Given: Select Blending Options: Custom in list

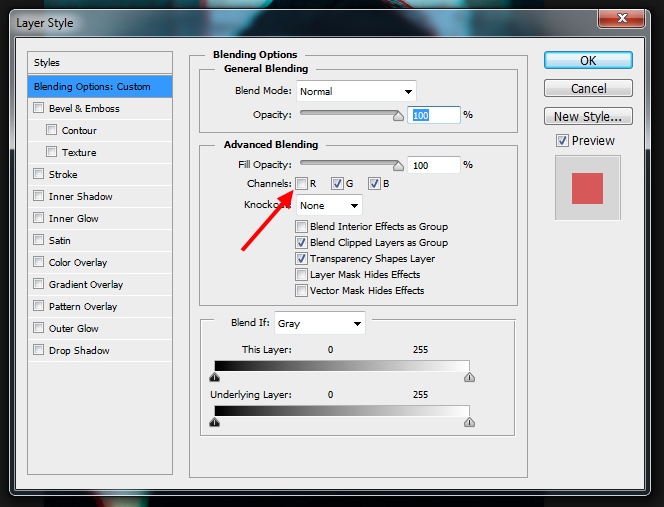Looking at the screenshot, I should pyautogui.click(x=100, y=87).
